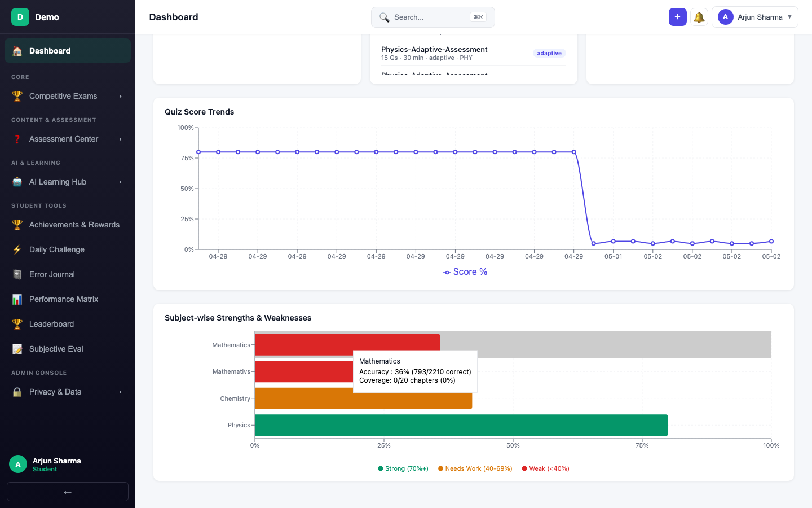
Task: Click the Achievements & Rewards trophy icon
Action: (17, 225)
